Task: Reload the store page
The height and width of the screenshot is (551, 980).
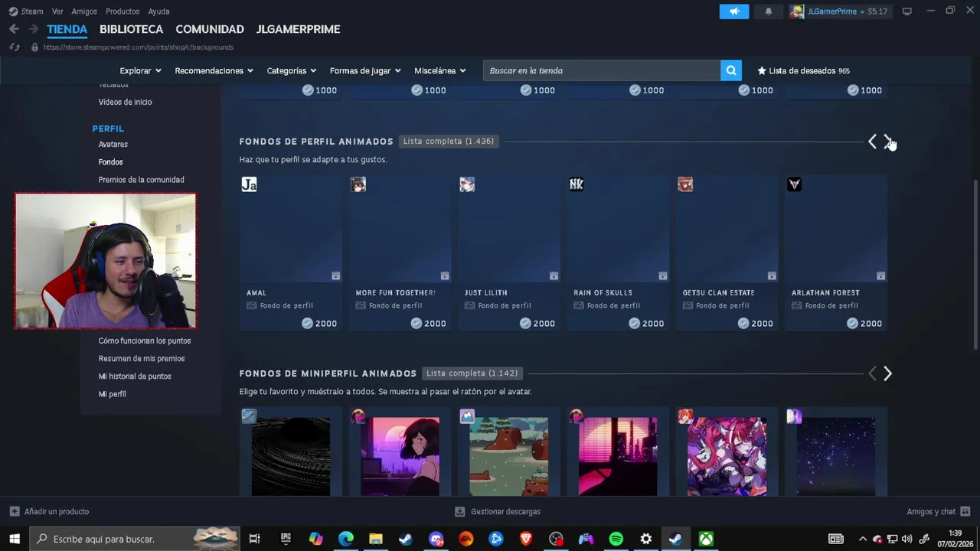Action: 15,47
